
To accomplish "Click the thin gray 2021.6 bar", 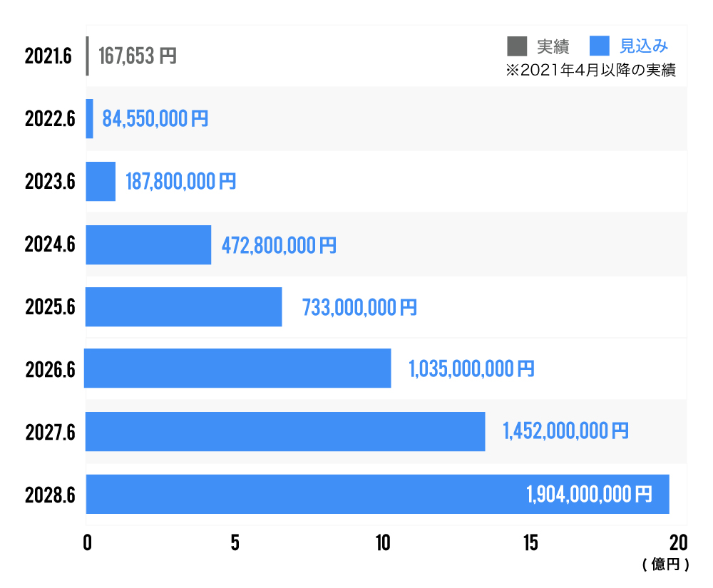I will pyautogui.click(x=87, y=56).
